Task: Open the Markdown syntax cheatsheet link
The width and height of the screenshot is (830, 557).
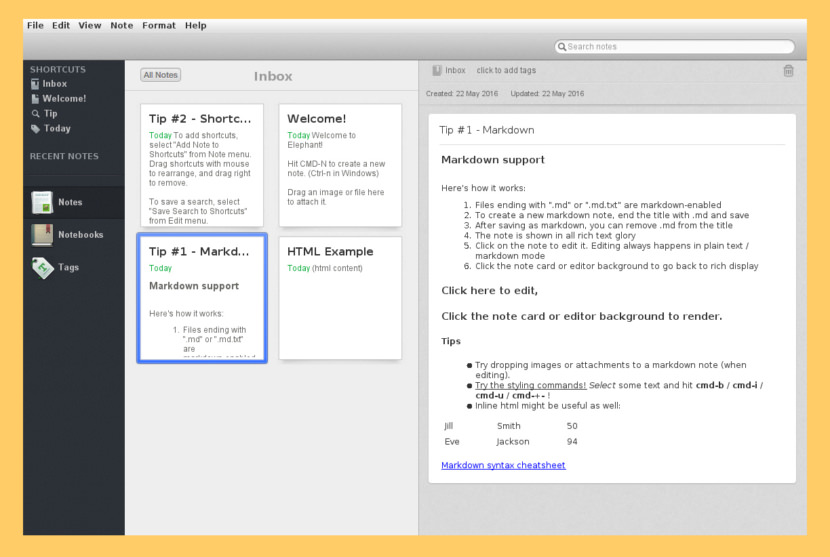Action: pos(503,465)
